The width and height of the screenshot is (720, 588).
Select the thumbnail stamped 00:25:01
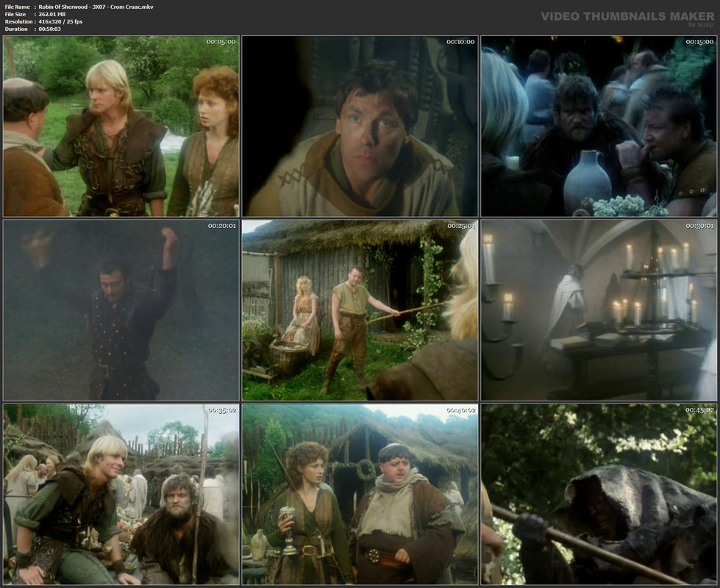coord(360,310)
